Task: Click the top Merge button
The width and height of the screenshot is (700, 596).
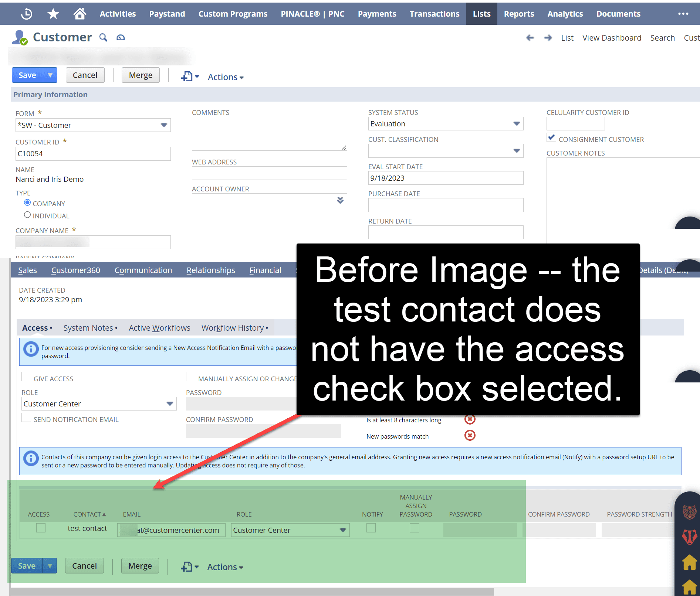Action: click(141, 75)
